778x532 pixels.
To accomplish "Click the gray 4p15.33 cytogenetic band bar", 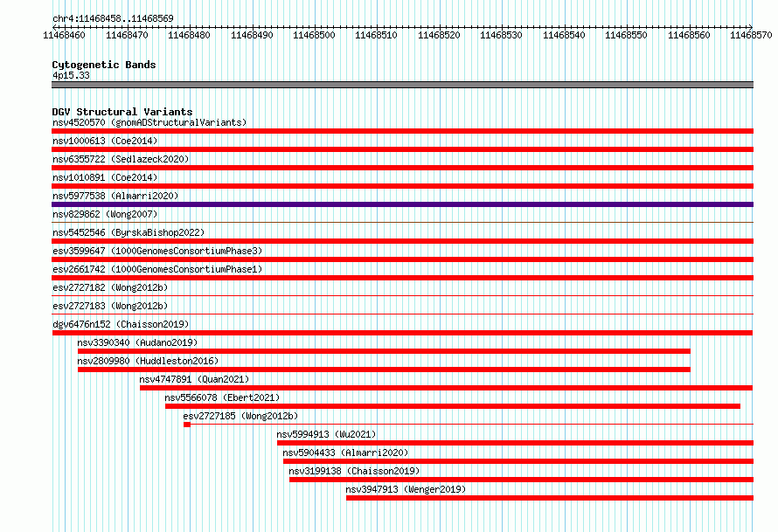I will pyautogui.click(x=402, y=85).
